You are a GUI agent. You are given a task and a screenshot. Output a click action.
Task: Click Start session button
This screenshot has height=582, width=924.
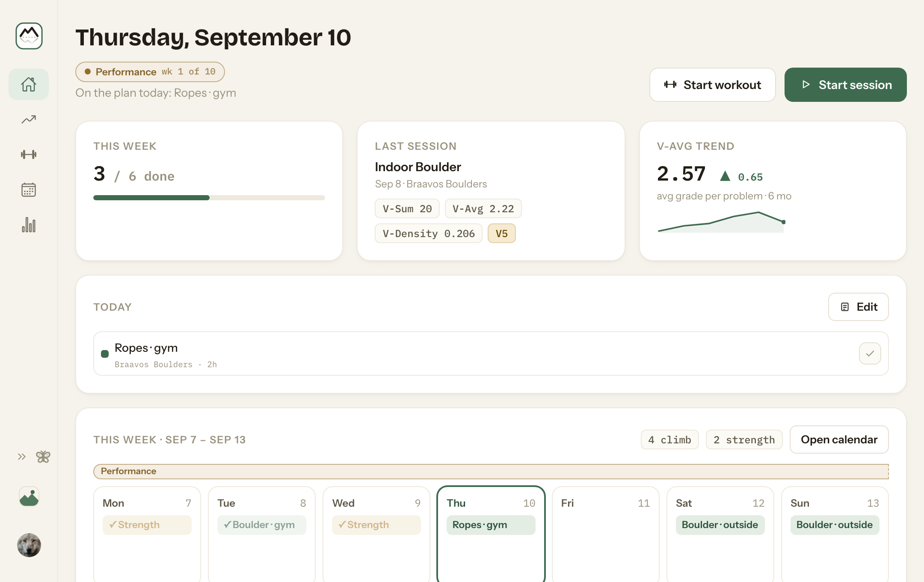(845, 85)
